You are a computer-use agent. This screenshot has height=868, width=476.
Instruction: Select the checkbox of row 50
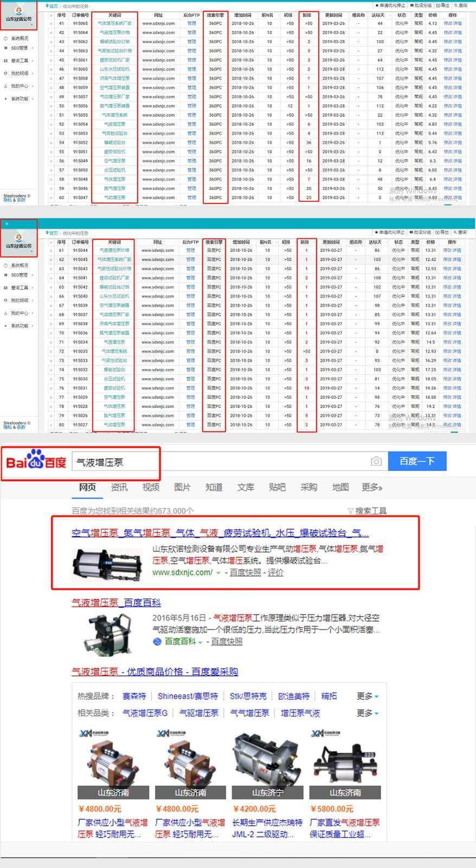pyautogui.click(x=52, y=106)
